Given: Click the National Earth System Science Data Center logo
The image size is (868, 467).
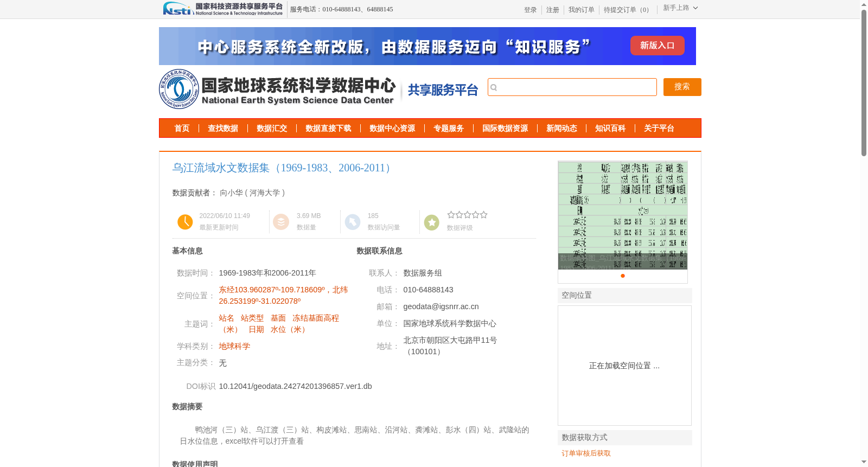Looking at the screenshot, I should coord(277,89).
